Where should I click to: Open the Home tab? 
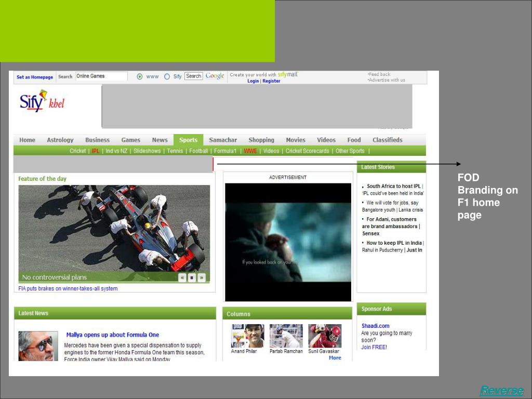point(27,140)
